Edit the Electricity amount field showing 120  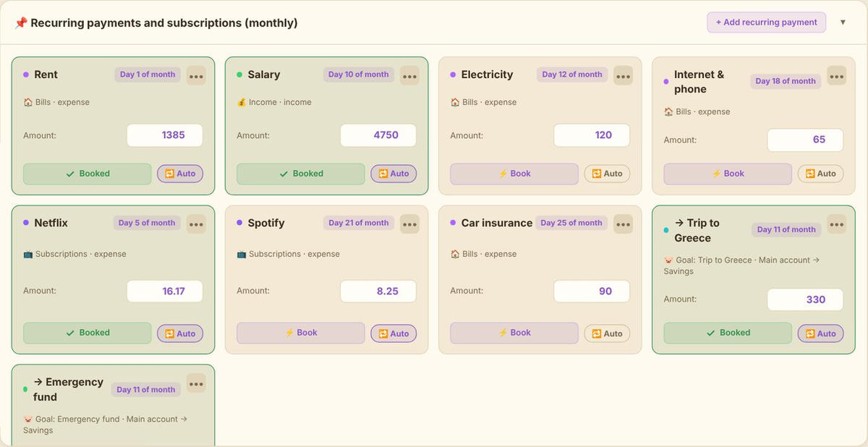pyautogui.click(x=592, y=135)
